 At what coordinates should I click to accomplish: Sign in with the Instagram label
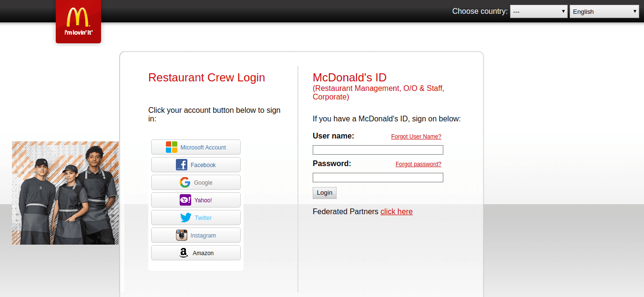(x=203, y=235)
